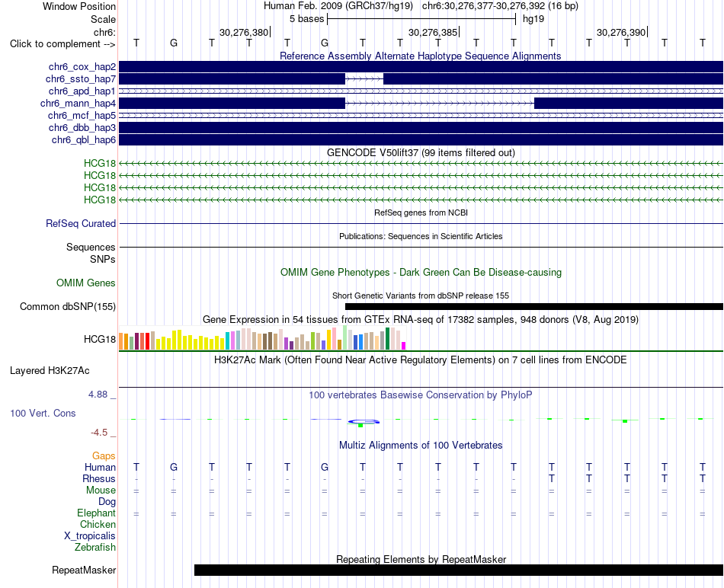Click the chr6_qbl_hap6 track label
Image resolution: width=724 pixels, height=588 pixels.
(84, 139)
